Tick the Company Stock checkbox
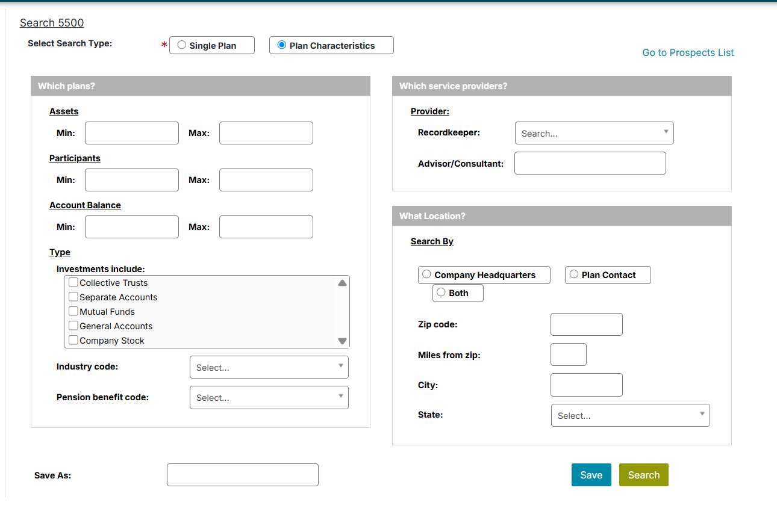The width and height of the screenshot is (777, 532). point(73,340)
